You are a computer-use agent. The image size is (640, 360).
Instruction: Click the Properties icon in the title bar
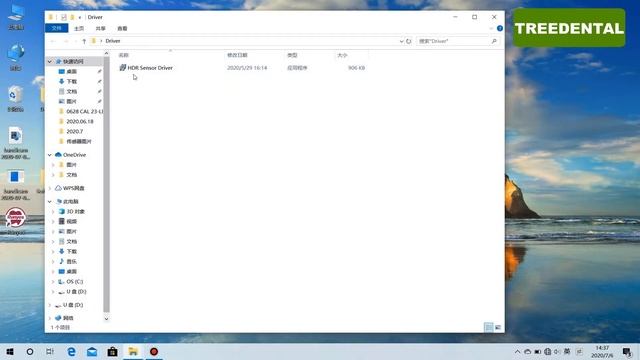[x=64, y=17]
